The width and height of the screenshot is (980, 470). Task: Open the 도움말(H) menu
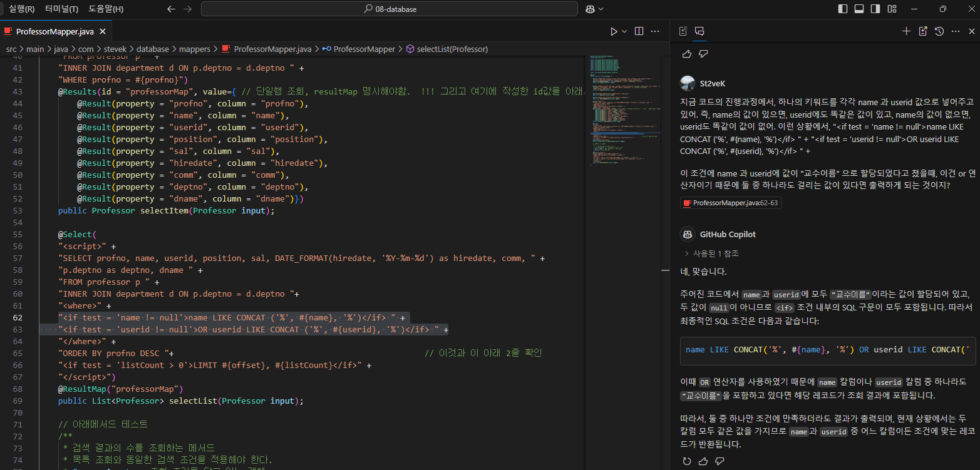point(106,9)
